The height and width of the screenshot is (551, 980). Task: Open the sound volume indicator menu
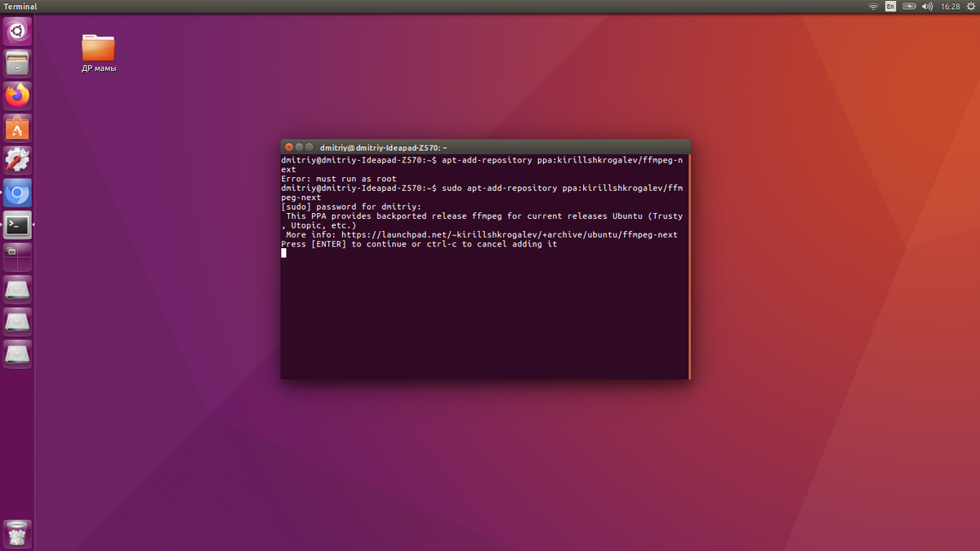[926, 6]
